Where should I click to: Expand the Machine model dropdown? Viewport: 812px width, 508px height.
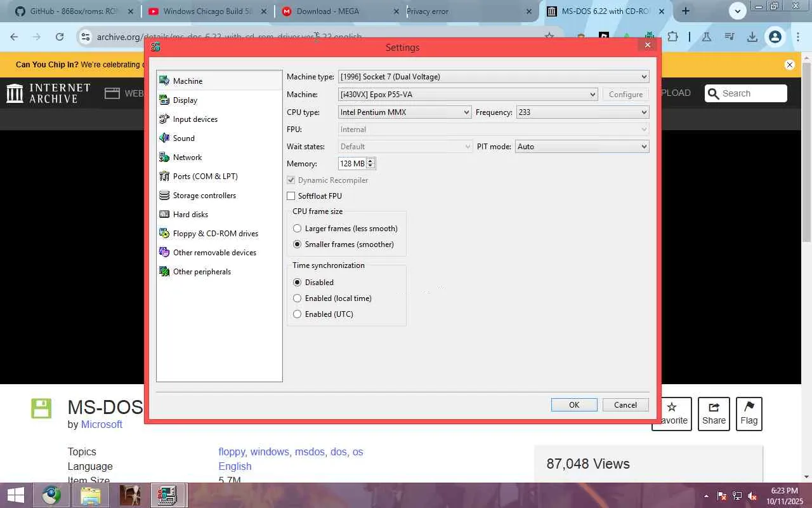[x=468, y=95]
